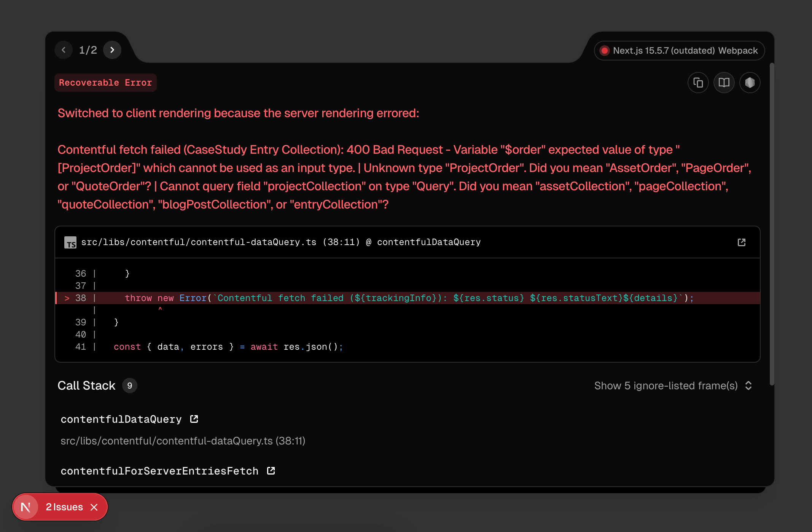Open contentfulForServerEntriesFetch frame in editor

[x=271, y=471]
